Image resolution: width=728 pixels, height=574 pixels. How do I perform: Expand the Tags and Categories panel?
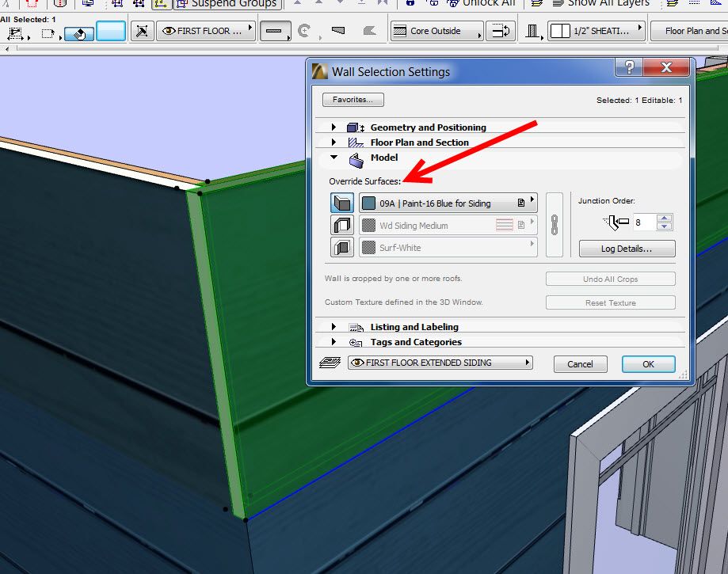[334, 341]
